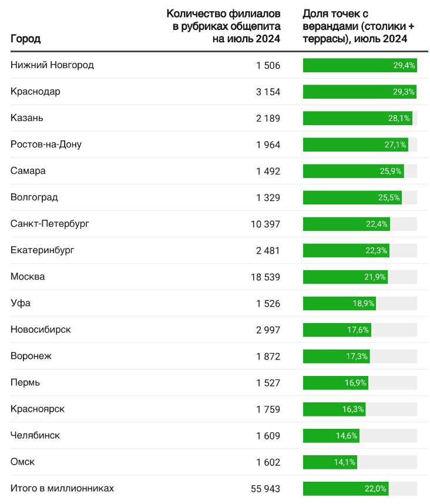The height and width of the screenshot is (504, 430).
Task: Click the Ростов-на-Дону city name
Action: (46, 145)
